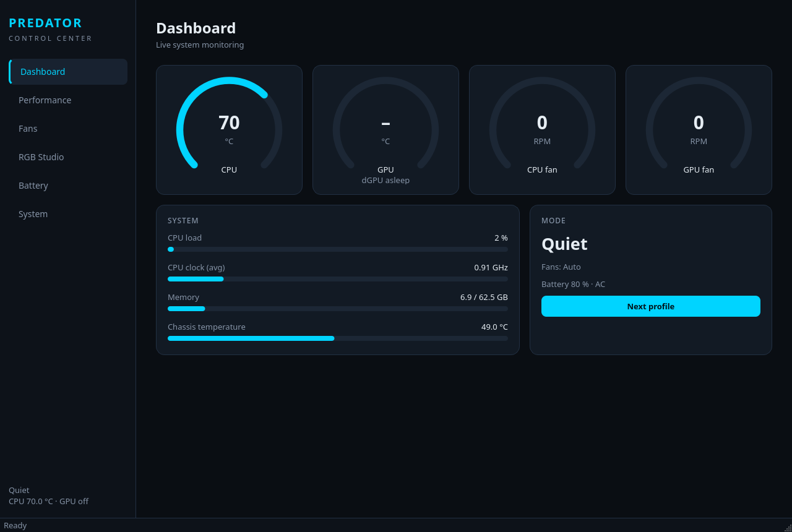Click the 'Dashboard' page title
Image resolution: width=792 pixels, height=532 pixels.
(196, 28)
